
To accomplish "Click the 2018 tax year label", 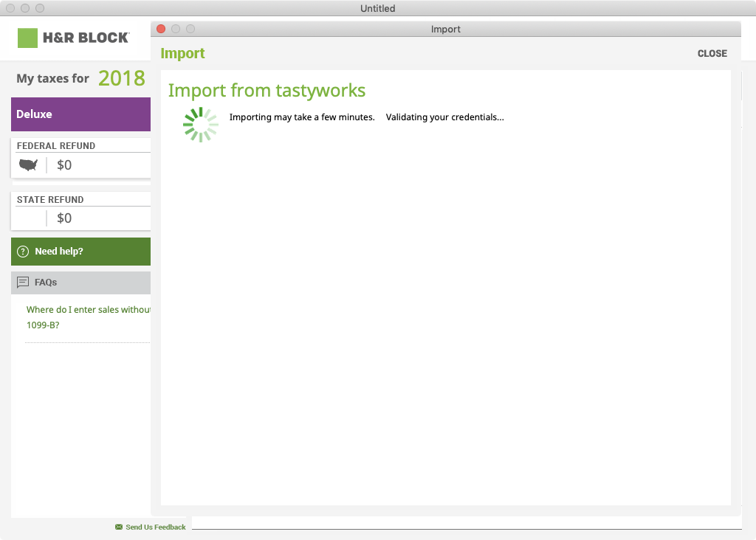I will pos(122,78).
